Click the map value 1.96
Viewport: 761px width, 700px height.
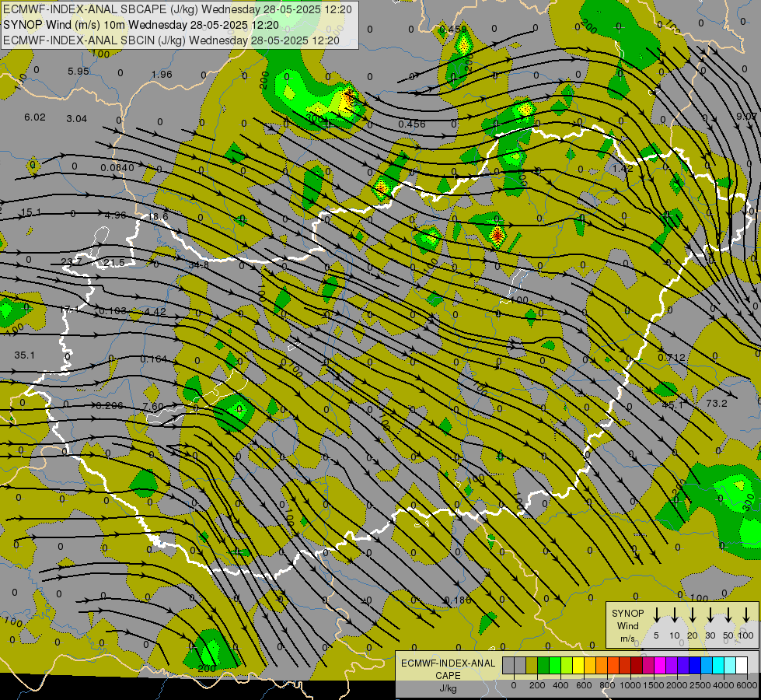pos(162,75)
